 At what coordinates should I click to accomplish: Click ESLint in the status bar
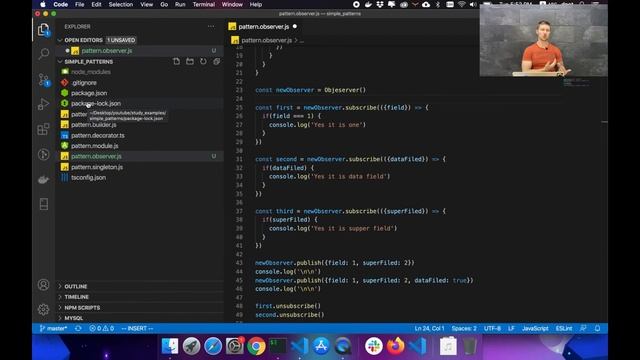coord(564,328)
